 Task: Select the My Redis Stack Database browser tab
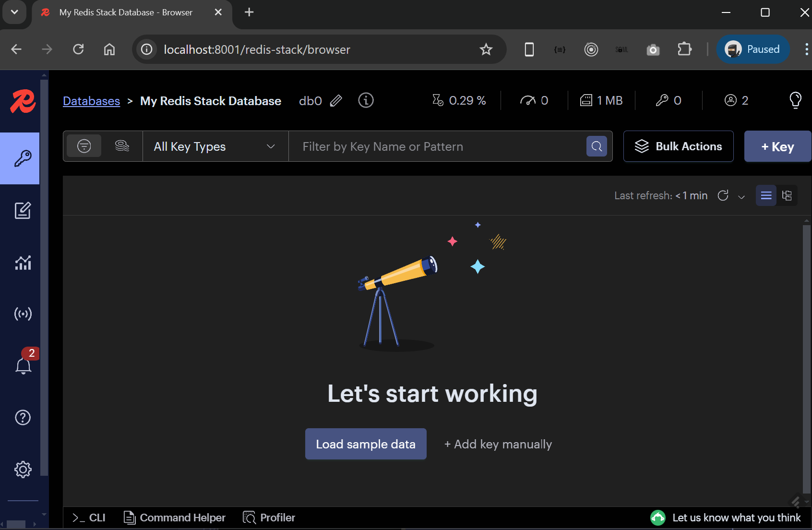coord(126,12)
